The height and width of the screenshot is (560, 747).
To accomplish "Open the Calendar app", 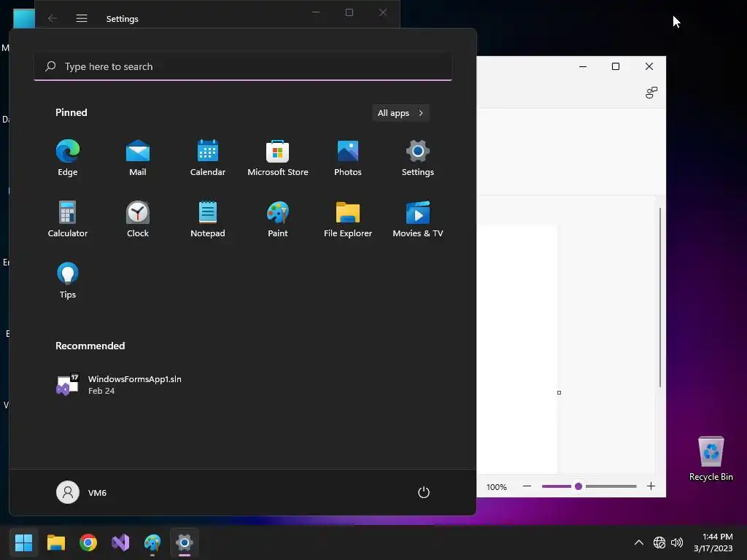I will click(208, 158).
